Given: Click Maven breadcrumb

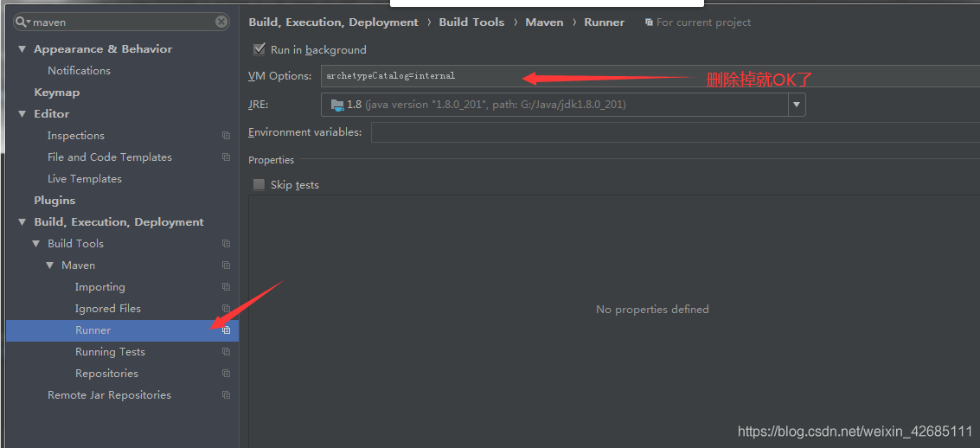Looking at the screenshot, I should pyautogui.click(x=544, y=22).
